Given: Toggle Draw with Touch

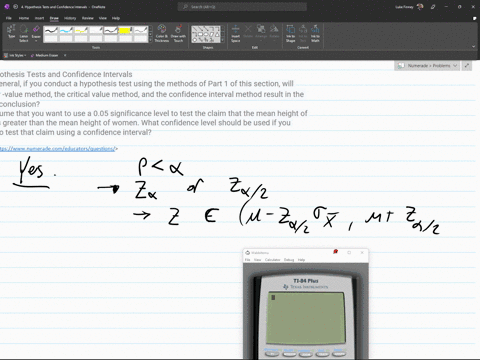Looking at the screenshot, I should click(x=178, y=33).
